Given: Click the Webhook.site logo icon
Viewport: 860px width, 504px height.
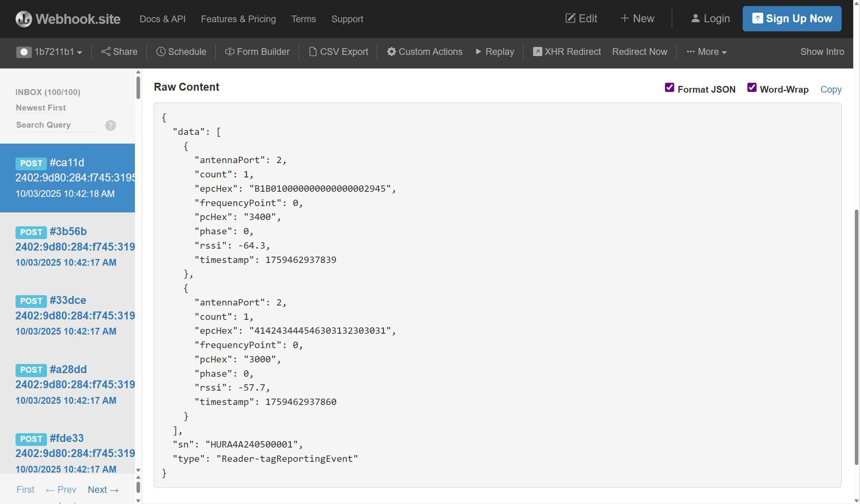Looking at the screenshot, I should point(23,19).
